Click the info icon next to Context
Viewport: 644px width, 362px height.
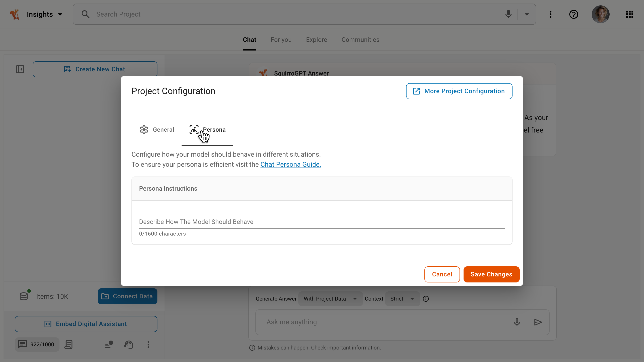[x=426, y=299]
